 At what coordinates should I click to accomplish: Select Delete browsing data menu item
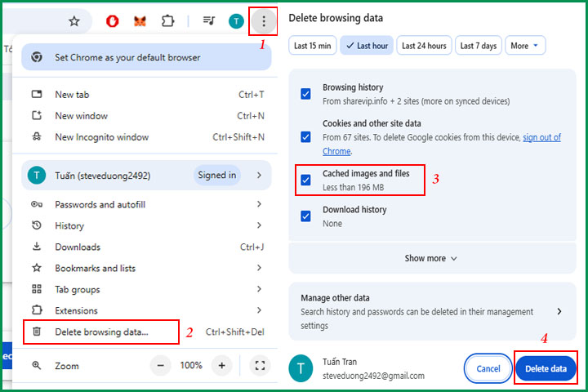pos(101,332)
